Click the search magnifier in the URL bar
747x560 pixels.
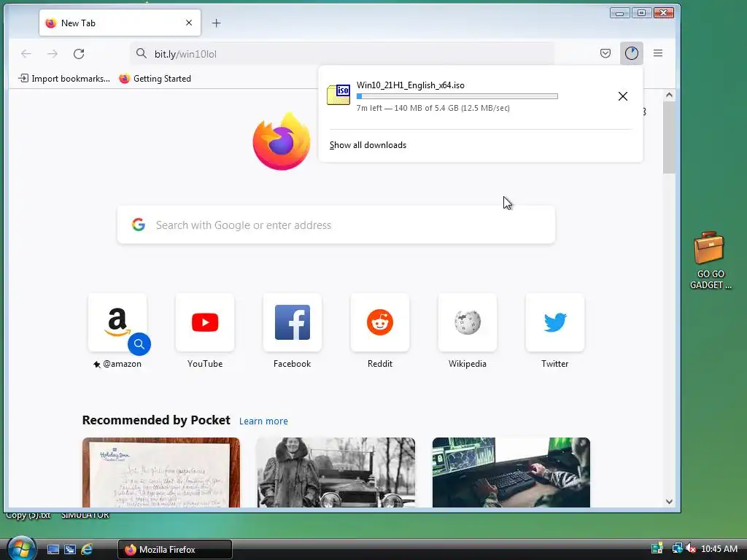tap(141, 53)
